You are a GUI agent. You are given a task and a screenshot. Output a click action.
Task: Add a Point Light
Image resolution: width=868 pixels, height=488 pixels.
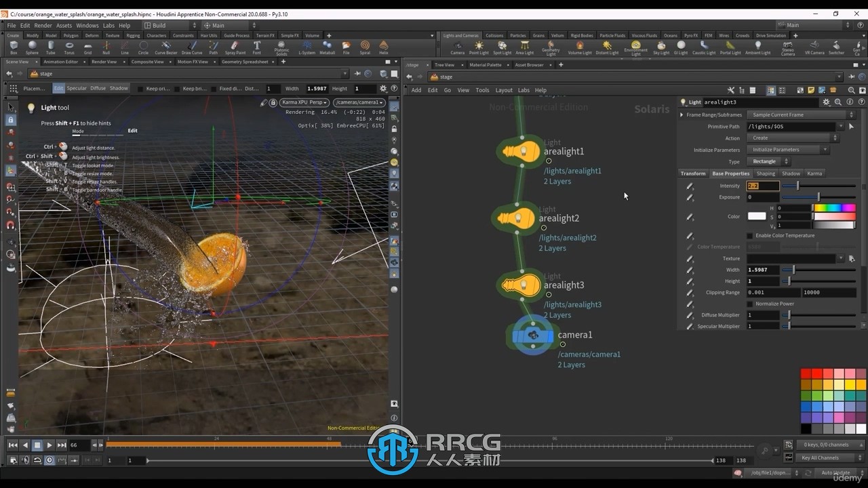click(x=479, y=47)
